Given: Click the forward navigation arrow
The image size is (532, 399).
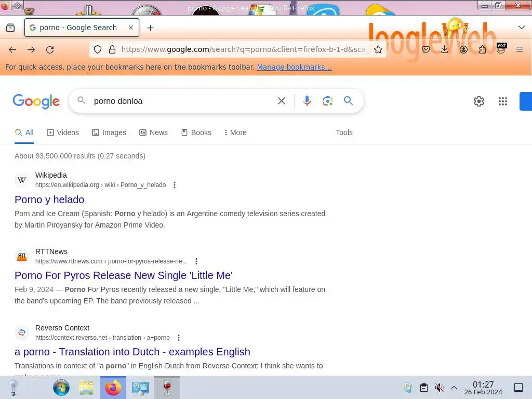Looking at the screenshot, I should [31, 49].
